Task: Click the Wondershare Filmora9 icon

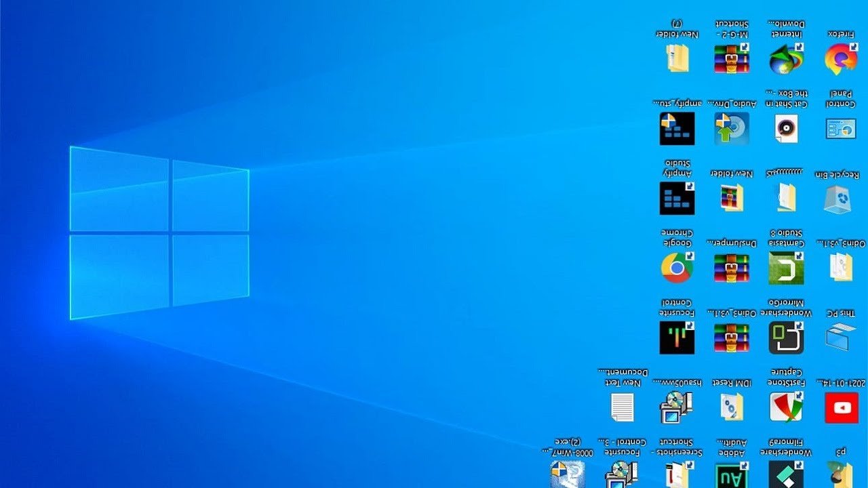Action: (x=787, y=474)
